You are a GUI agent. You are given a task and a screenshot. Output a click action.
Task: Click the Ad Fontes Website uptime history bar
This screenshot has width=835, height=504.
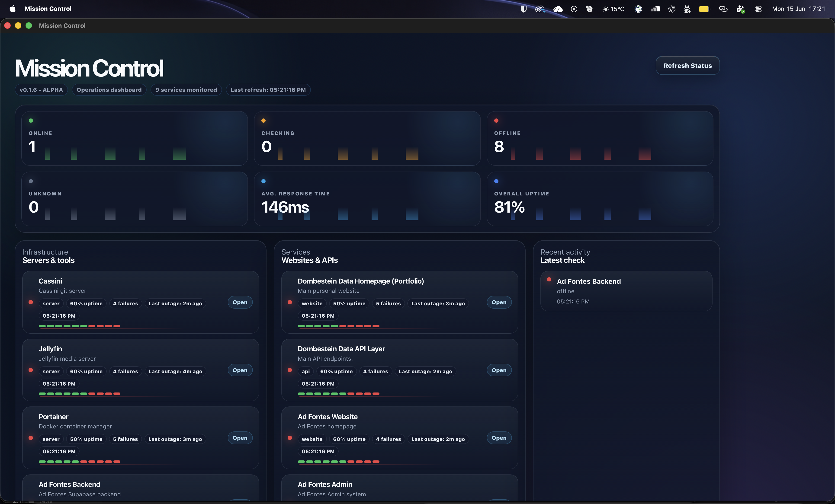[x=338, y=461]
